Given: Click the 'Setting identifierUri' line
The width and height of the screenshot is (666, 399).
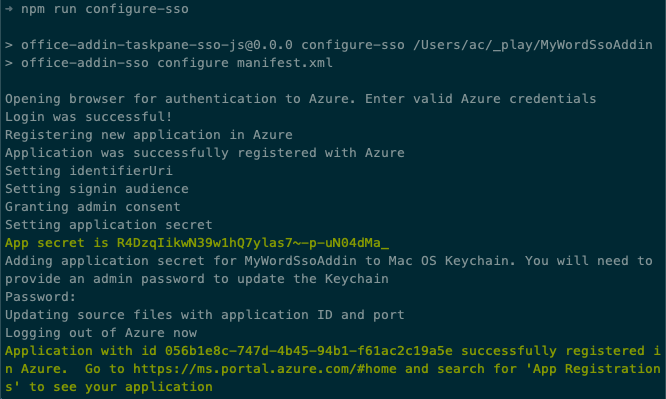Looking at the screenshot, I should pos(89,171).
